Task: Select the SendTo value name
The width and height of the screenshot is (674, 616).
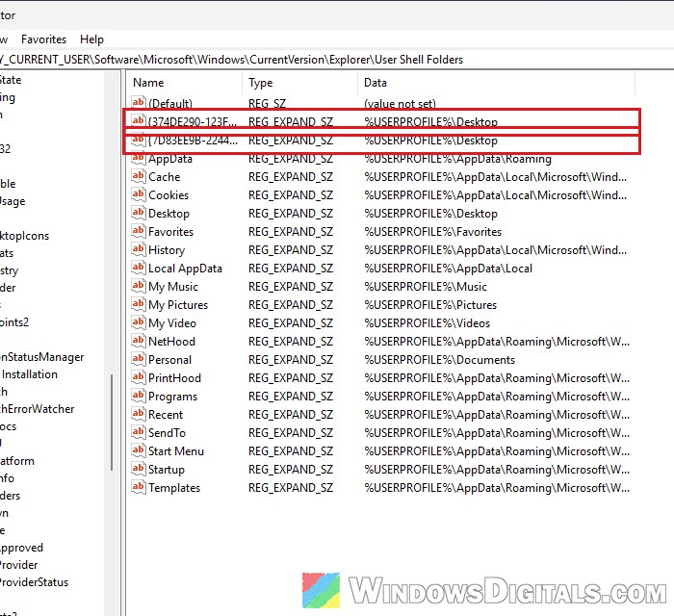Action: click(167, 433)
